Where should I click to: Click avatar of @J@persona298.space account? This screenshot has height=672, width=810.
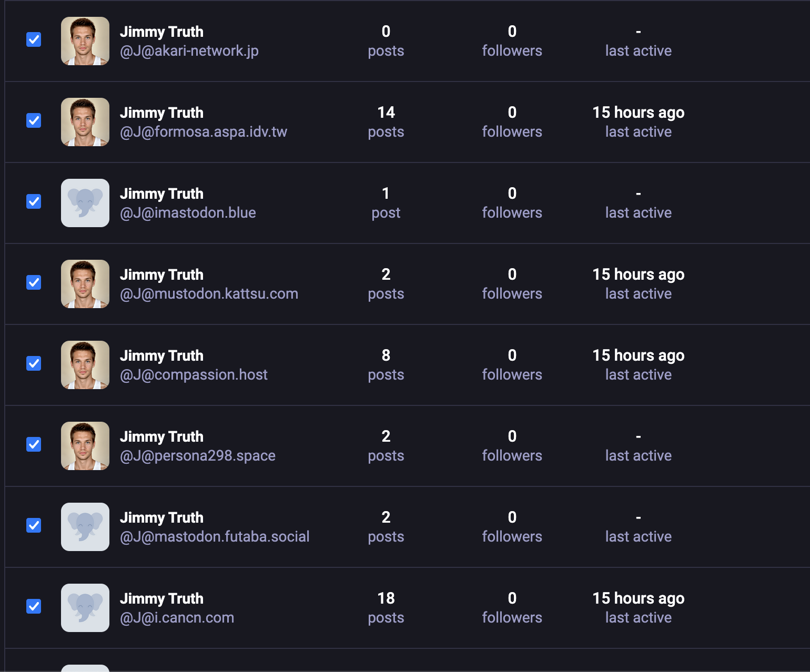pyautogui.click(x=85, y=446)
